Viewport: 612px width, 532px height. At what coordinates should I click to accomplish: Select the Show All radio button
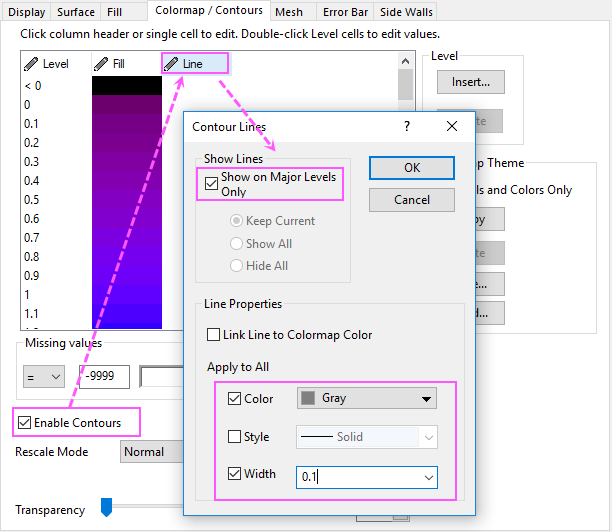(x=236, y=244)
